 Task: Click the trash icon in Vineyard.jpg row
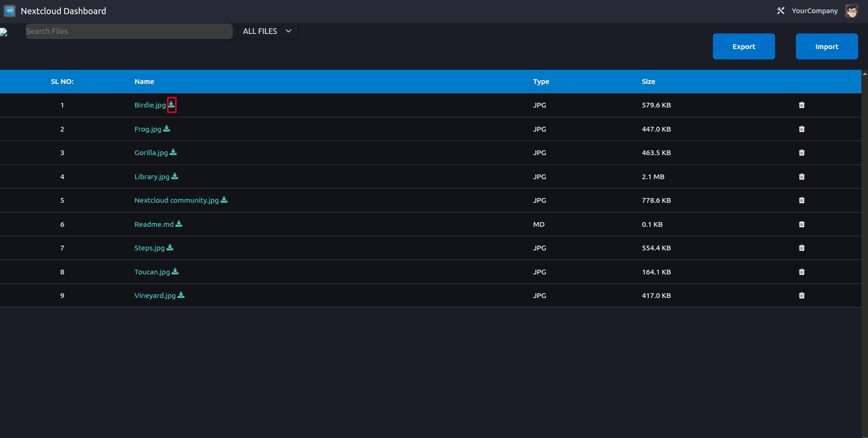point(802,296)
